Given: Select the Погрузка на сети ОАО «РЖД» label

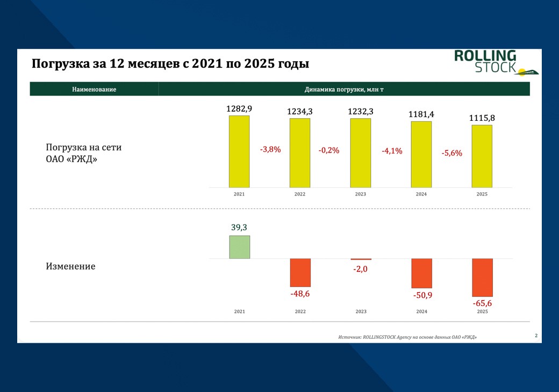Looking at the screenshot, I should (83, 153).
